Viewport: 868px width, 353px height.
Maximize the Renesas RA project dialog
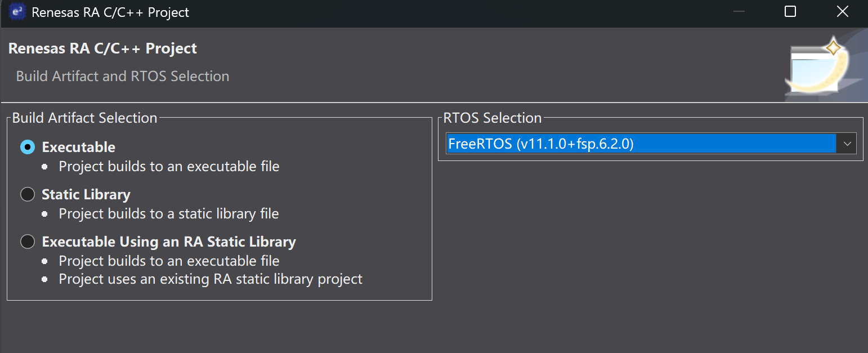click(x=790, y=12)
